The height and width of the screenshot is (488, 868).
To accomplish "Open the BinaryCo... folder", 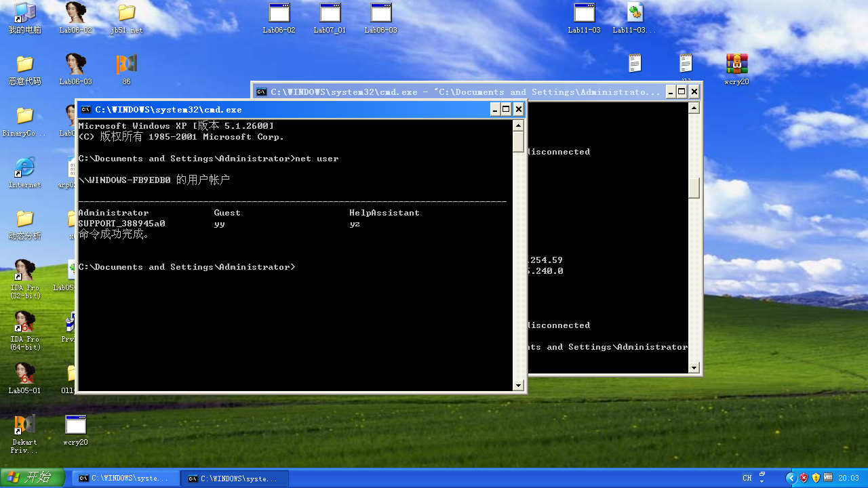I will (25, 121).
